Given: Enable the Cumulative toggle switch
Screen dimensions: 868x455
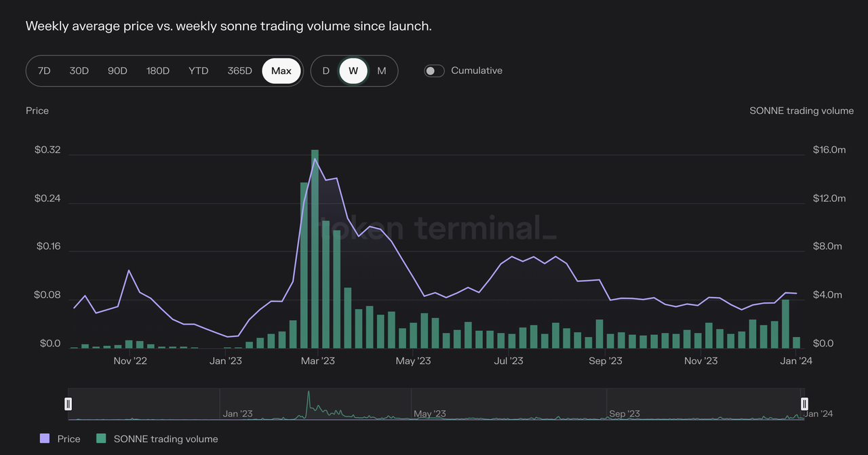Looking at the screenshot, I should [x=434, y=71].
